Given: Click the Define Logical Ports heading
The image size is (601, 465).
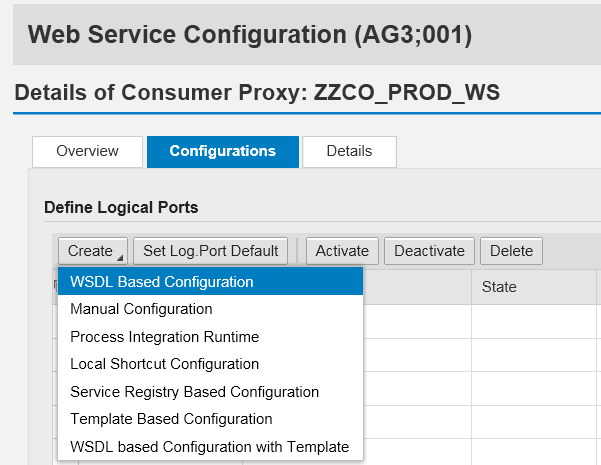Looking at the screenshot, I should (121, 207).
